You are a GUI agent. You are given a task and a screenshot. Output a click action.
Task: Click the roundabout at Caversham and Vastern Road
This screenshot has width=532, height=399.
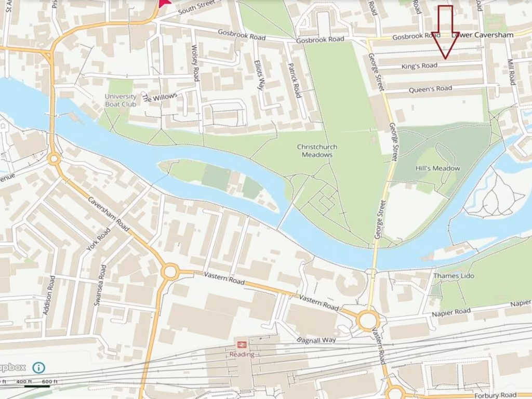click(170, 271)
